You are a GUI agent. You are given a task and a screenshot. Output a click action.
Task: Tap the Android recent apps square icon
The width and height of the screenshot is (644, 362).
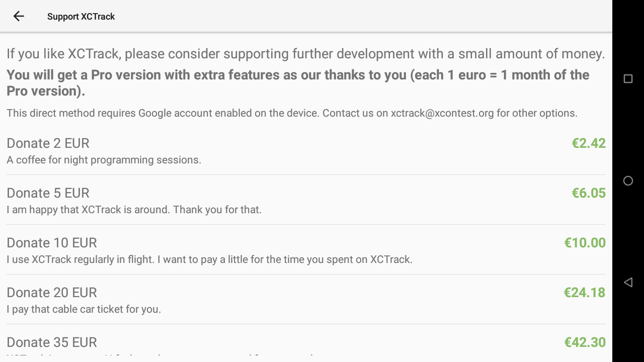click(x=628, y=79)
